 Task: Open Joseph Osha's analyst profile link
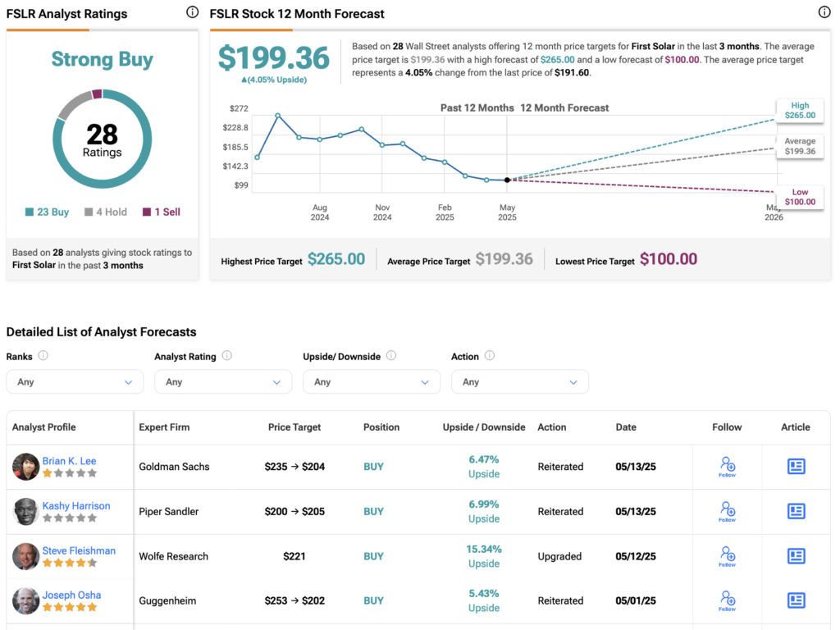click(72, 596)
